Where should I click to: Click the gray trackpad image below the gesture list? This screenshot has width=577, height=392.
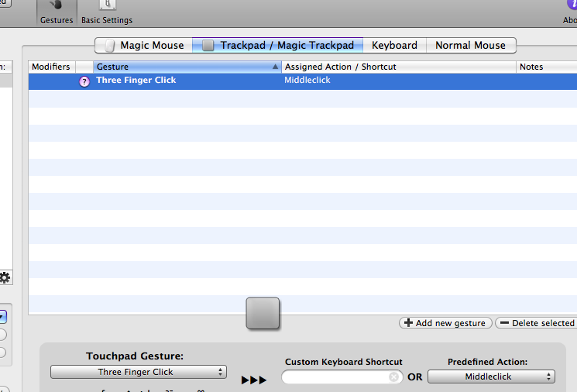[263, 313]
